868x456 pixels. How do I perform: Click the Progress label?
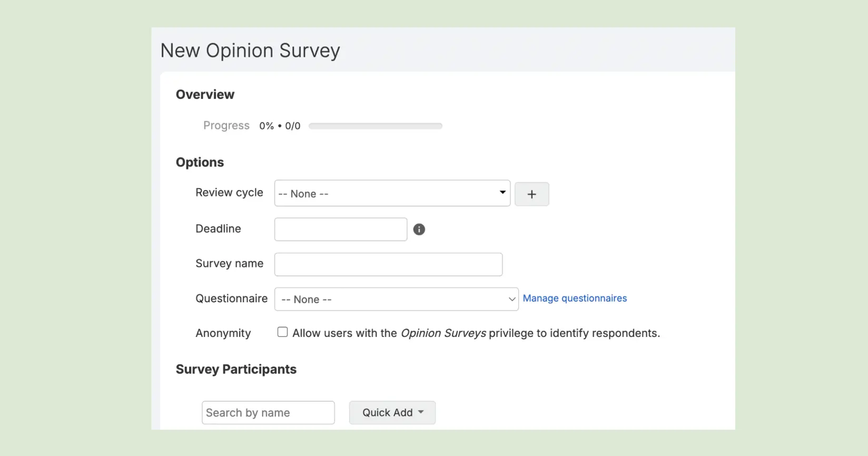click(226, 125)
